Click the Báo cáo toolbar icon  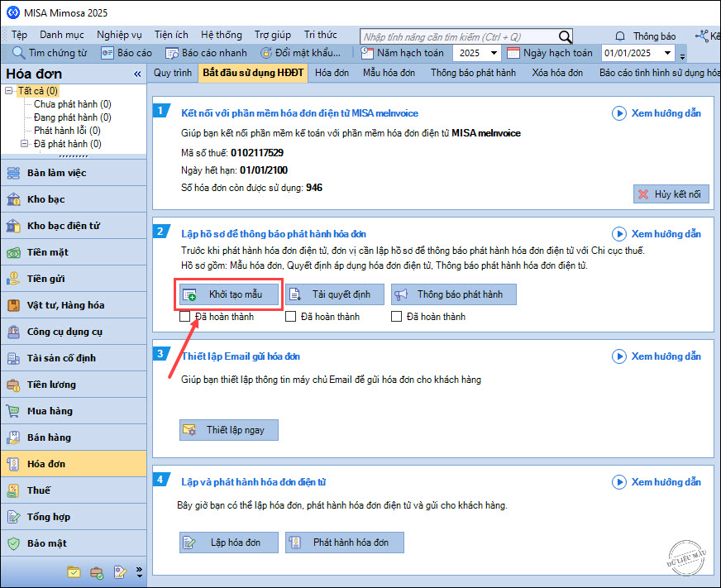coord(107,53)
